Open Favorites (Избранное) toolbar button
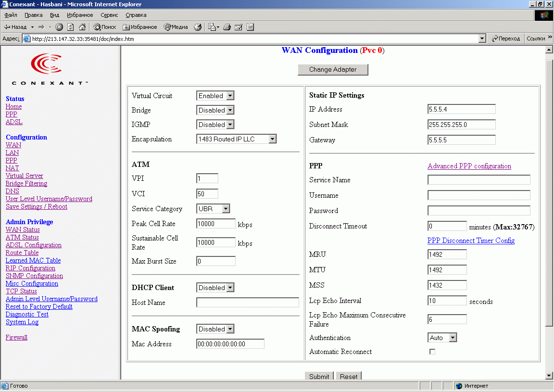 click(x=140, y=27)
